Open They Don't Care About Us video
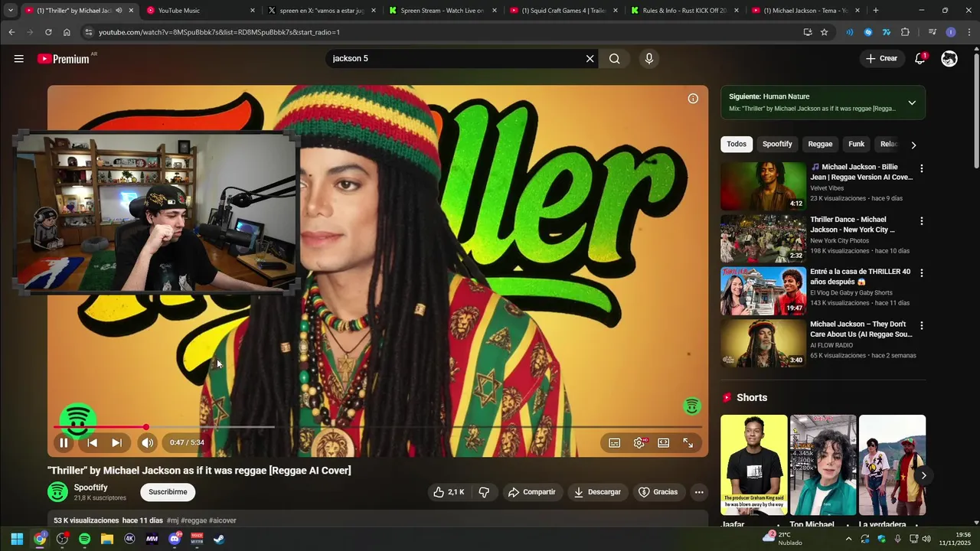The width and height of the screenshot is (980, 551). click(x=763, y=344)
